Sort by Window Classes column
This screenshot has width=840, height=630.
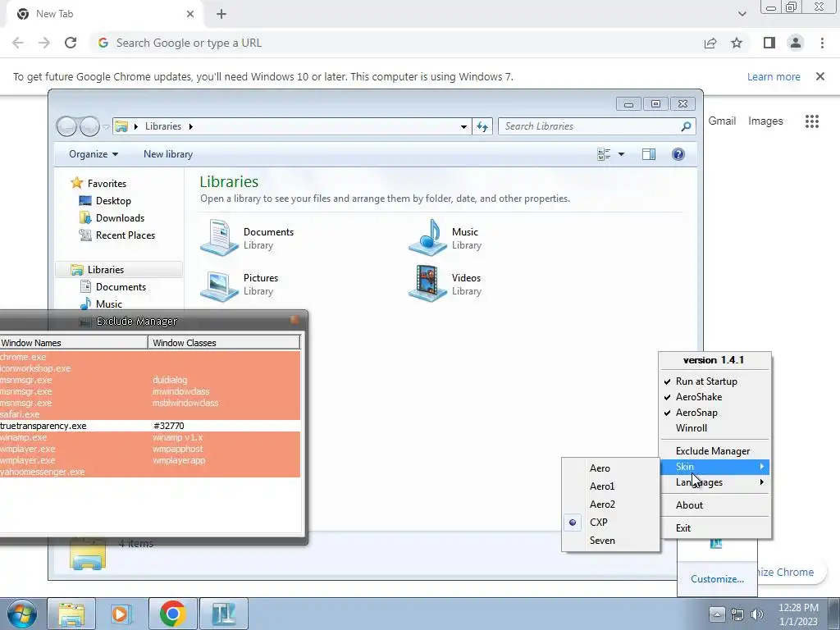[x=224, y=342]
